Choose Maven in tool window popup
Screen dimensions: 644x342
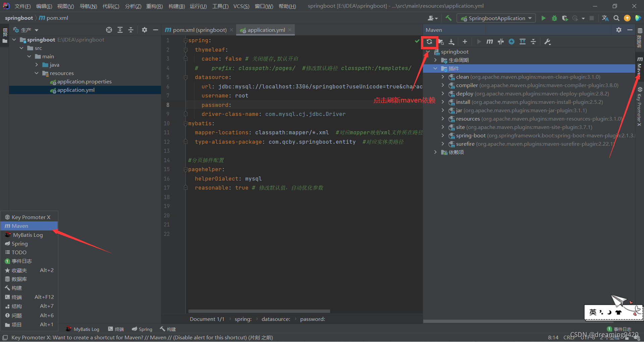click(29, 226)
